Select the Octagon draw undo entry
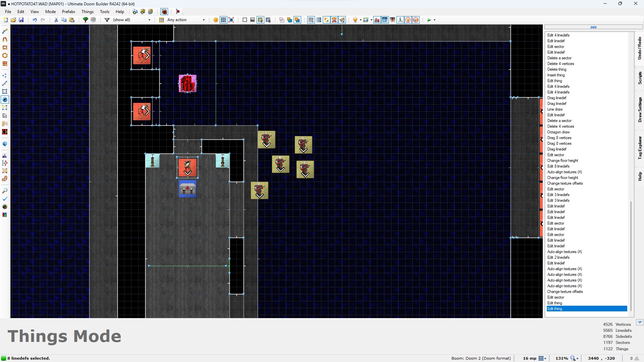The height and width of the screenshot is (362, 644). (x=558, y=132)
